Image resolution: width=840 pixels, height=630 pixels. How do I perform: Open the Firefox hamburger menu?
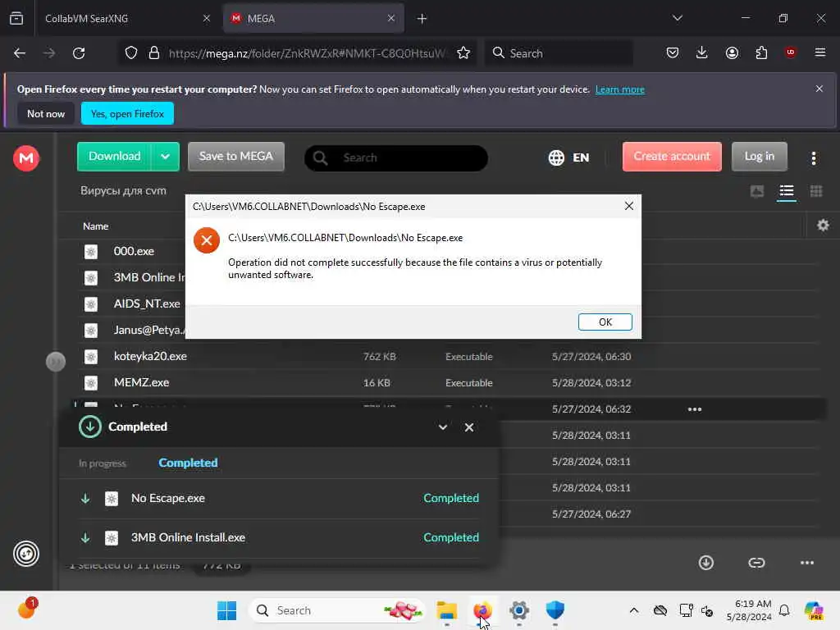pos(819,52)
